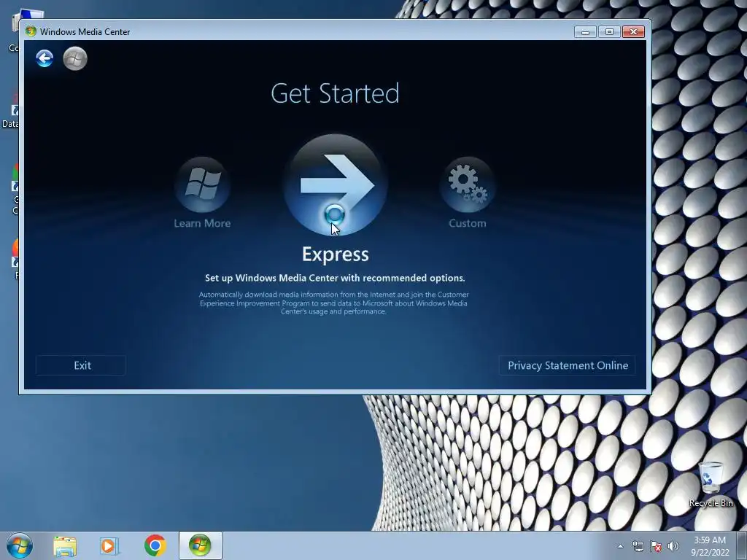
Task: Open Windows Explorer from the taskbar
Action: 65,546
